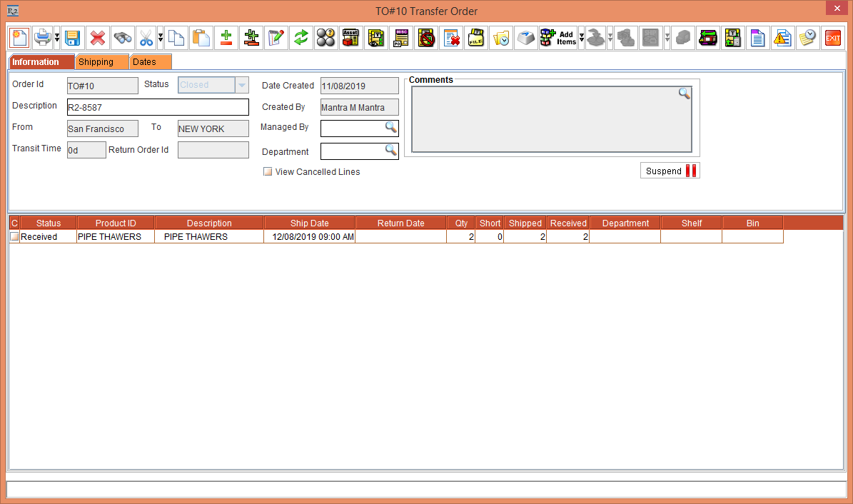Expand the print options dropdown arrow

(x=56, y=37)
